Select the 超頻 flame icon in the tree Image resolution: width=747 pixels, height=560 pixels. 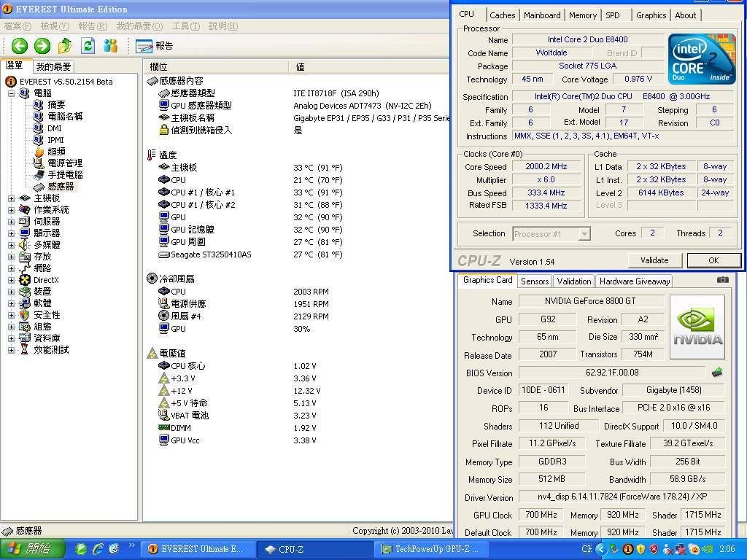pos(39,152)
